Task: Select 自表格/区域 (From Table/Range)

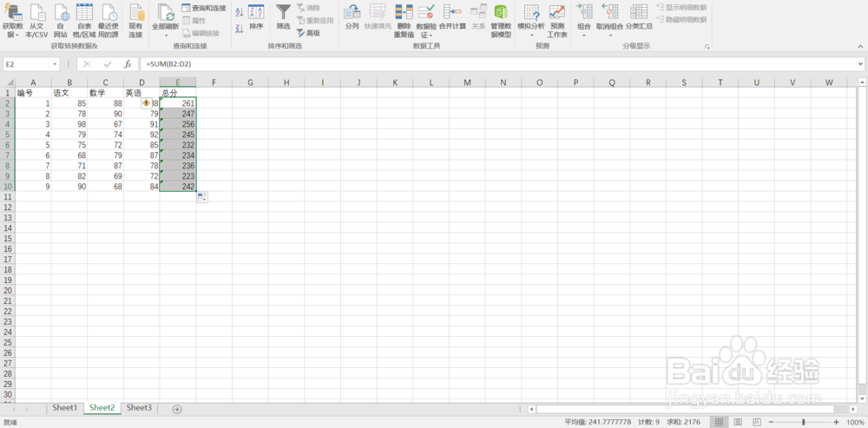Action: tap(84, 21)
